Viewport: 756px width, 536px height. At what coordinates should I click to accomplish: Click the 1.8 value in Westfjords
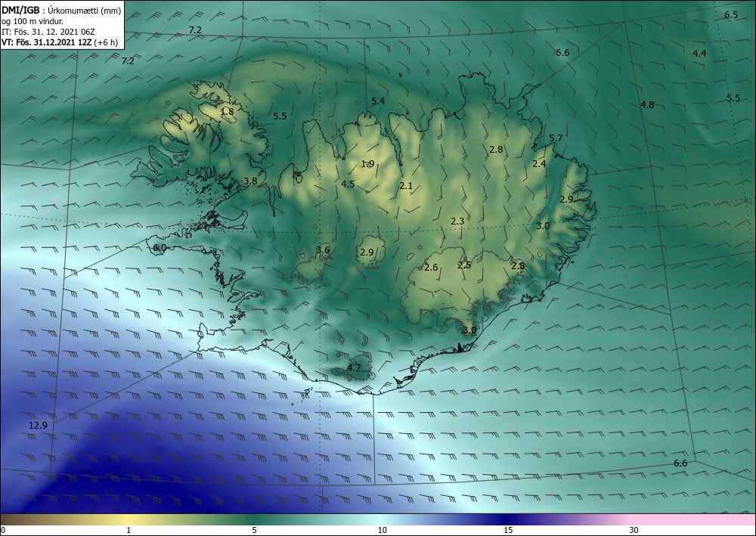coord(227,112)
